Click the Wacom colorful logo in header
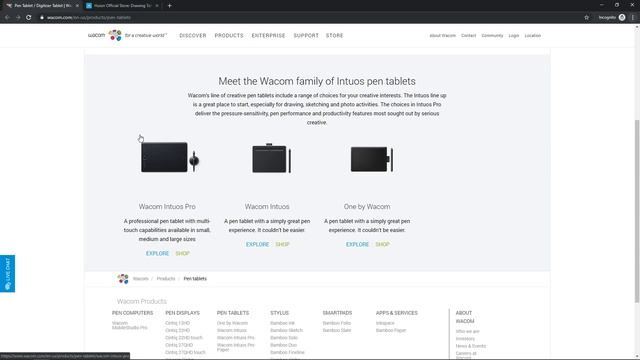The height and width of the screenshot is (360, 640). pyautogui.click(x=115, y=36)
